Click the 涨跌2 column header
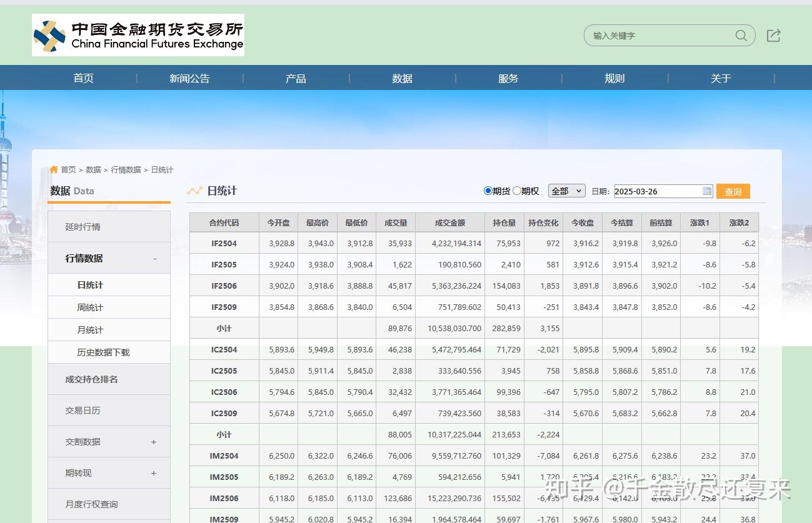 point(739,222)
